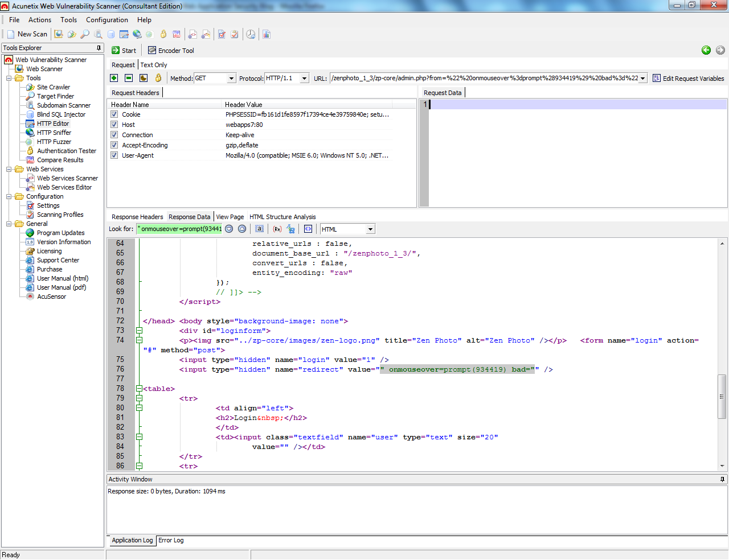Click the Look for search field
The image size is (729, 560).
(179, 229)
